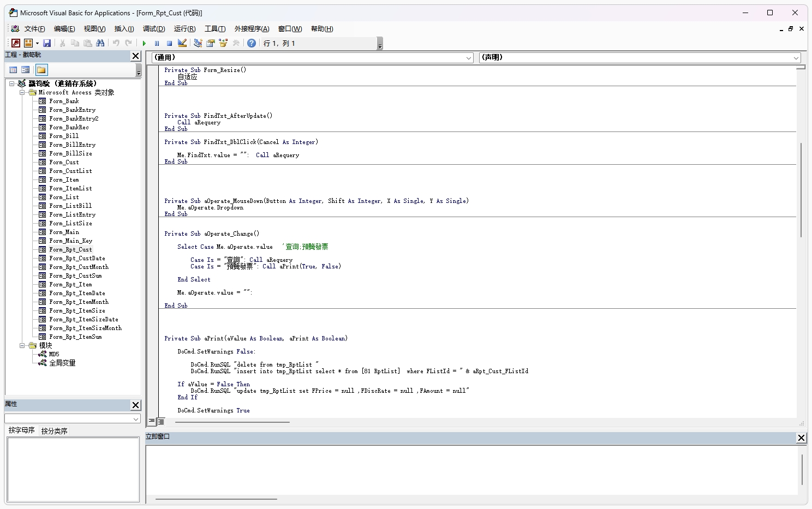Close the 立即窗口 immediate window pane
The height and width of the screenshot is (509, 812).
pyautogui.click(x=801, y=438)
